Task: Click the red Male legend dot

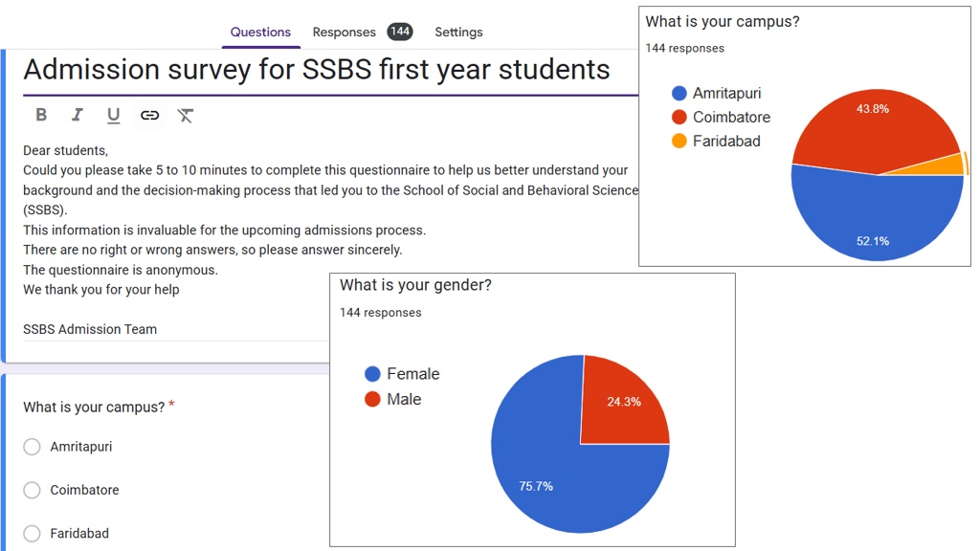Action: coord(372,399)
